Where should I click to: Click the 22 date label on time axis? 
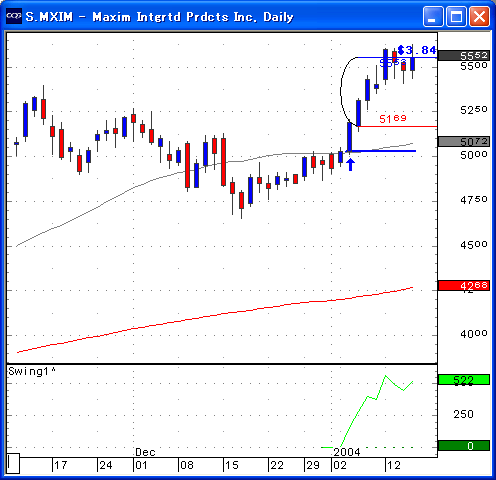click(x=277, y=465)
